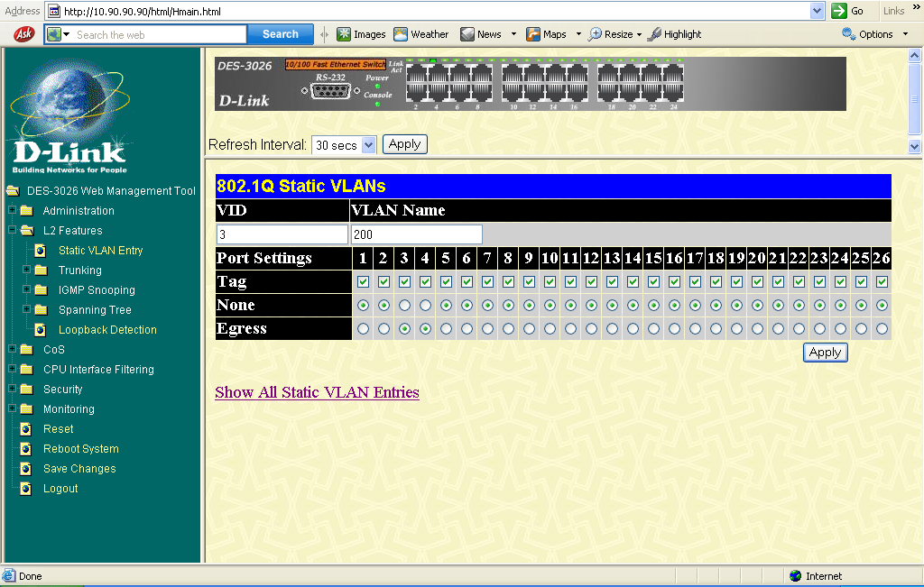This screenshot has width=924, height=587.
Task: Click the D-Link globe logo
Action: (69, 115)
